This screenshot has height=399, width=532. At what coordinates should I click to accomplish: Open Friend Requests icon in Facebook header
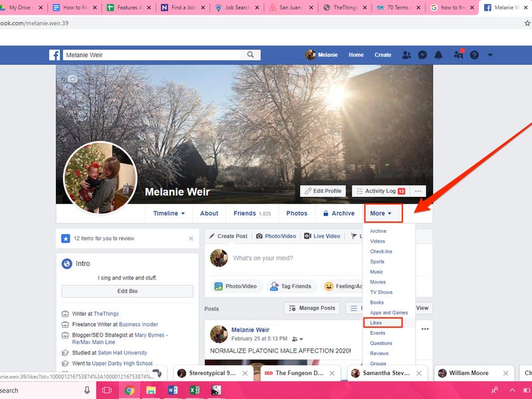click(x=406, y=55)
